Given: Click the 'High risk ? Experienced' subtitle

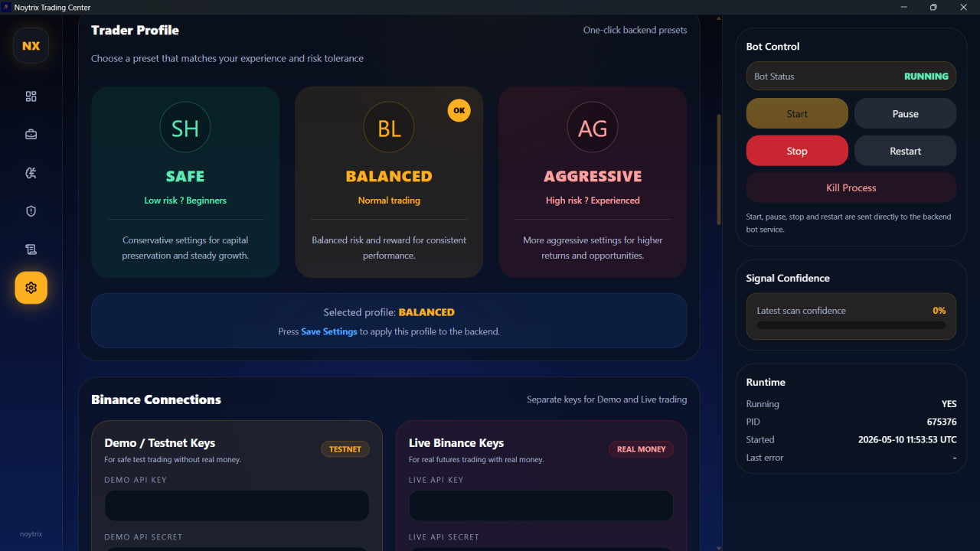Looking at the screenshot, I should coord(593,201).
